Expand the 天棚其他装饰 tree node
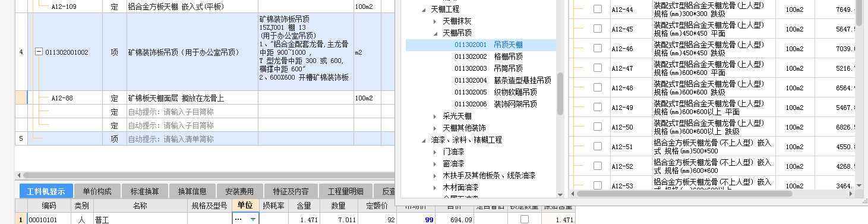Viewport: 868px width, 224px height. (435, 128)
